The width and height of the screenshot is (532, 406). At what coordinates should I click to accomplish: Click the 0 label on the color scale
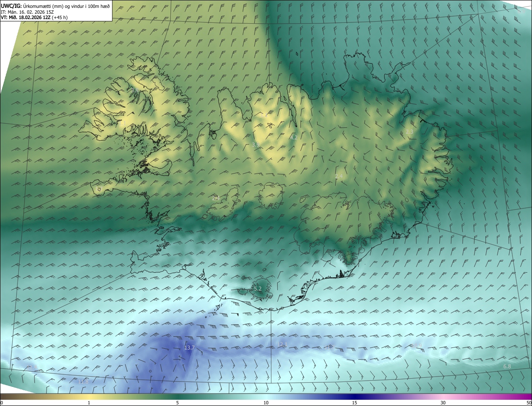(2, 403)
